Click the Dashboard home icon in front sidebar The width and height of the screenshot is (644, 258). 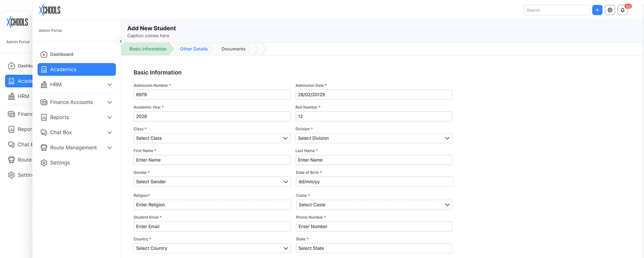(x=44, y=54)
